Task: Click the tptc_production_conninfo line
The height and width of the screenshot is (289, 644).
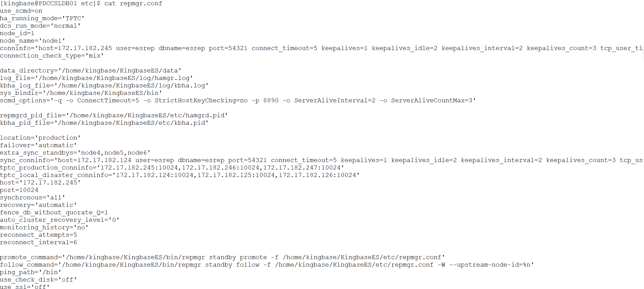Action: [172, 168]
